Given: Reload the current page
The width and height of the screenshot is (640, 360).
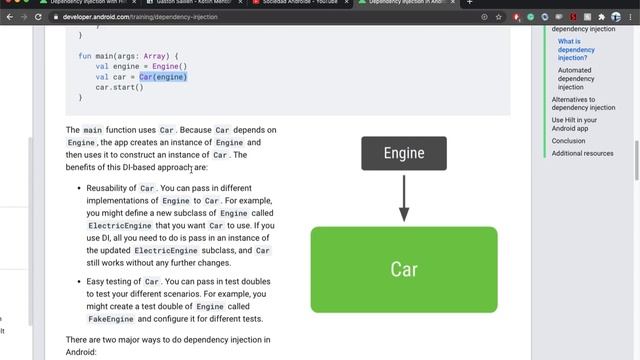Looking at the screenshot, I should tap(38, 17).
